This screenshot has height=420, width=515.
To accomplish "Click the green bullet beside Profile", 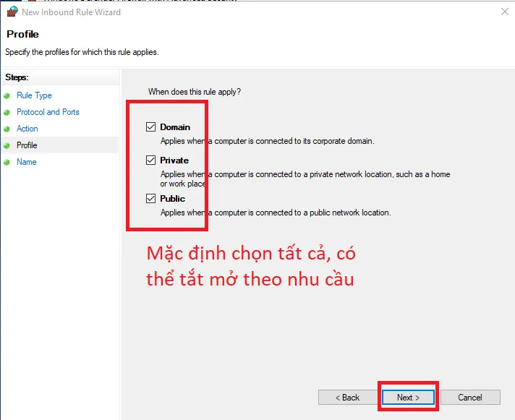I will (7, 145).
